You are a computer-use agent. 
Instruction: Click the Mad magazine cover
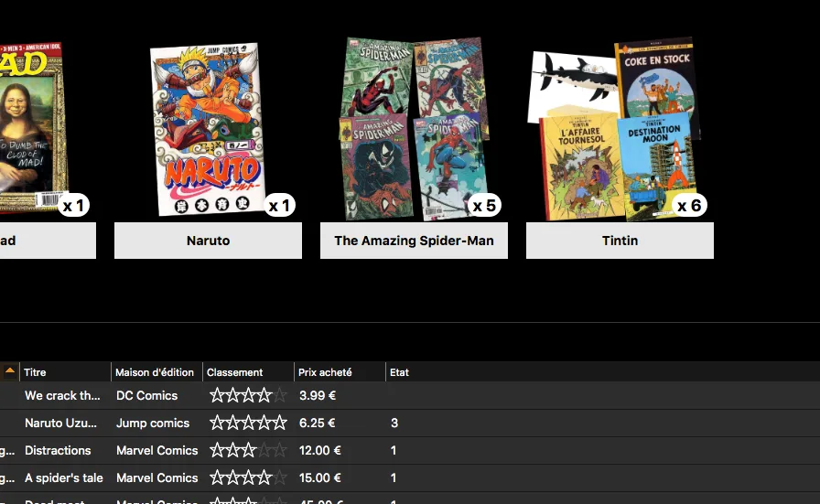point(32,119)
